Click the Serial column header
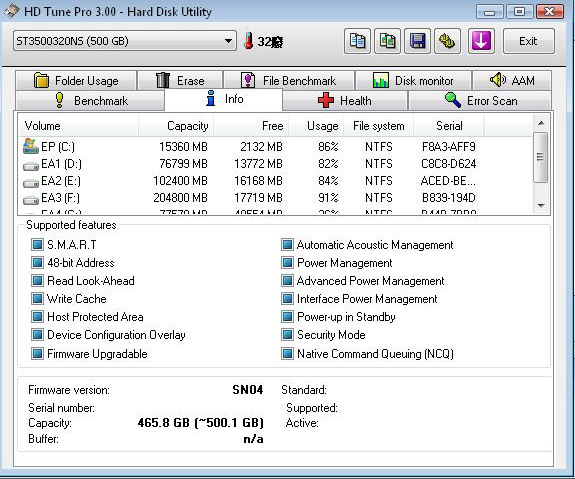Image resolution: width=575 pixels, height=479 pixels. point(449,126)
